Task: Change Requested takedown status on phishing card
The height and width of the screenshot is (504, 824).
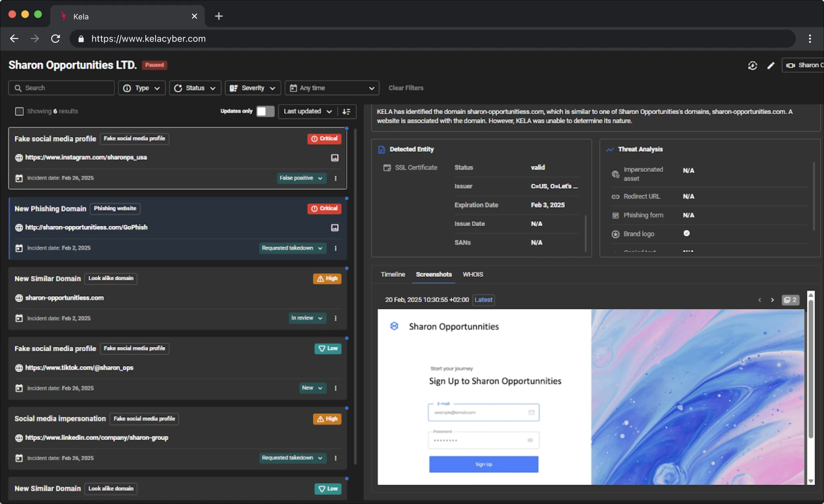Action: 292,248
